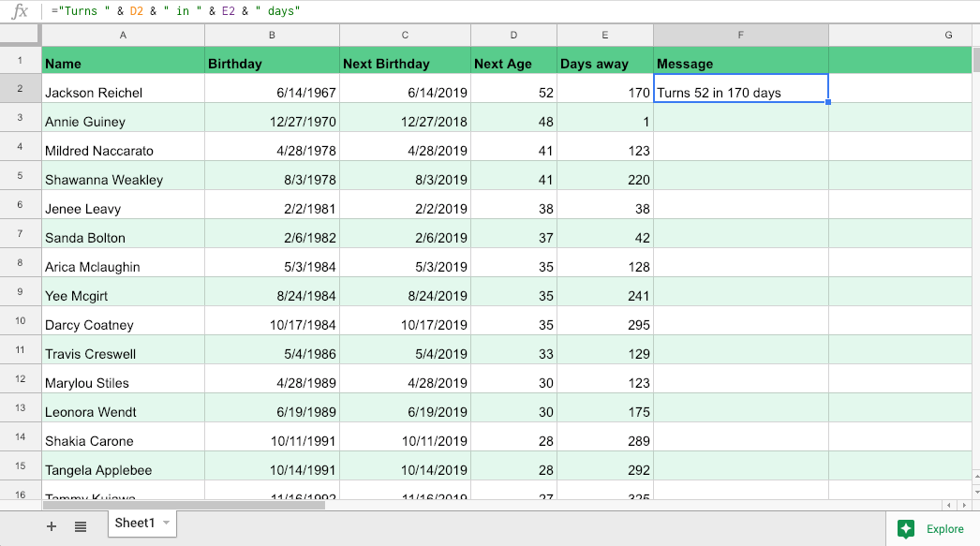Select the row 5 header

pos(21,175)
